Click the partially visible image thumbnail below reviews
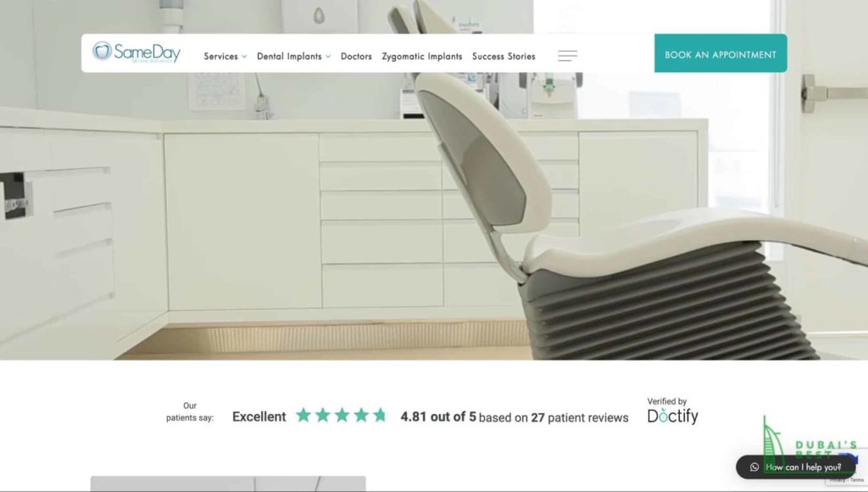Screen dimensions: 868x492 pyautogui.click(x=228, y=484)
